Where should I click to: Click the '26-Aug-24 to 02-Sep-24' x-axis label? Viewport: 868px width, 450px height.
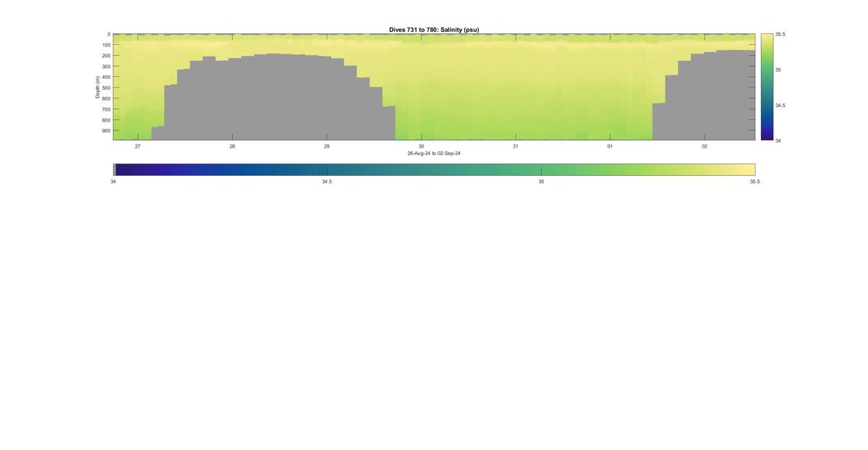point(434,153)
